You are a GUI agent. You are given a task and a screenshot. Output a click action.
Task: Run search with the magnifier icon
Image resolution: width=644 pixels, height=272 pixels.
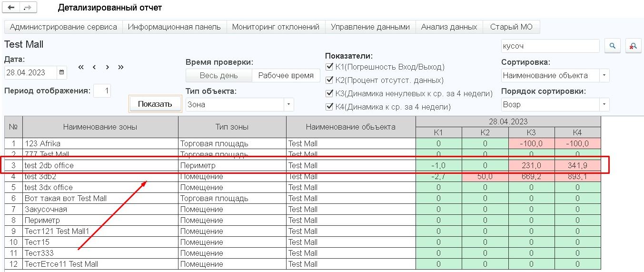[x=613, y=46]
